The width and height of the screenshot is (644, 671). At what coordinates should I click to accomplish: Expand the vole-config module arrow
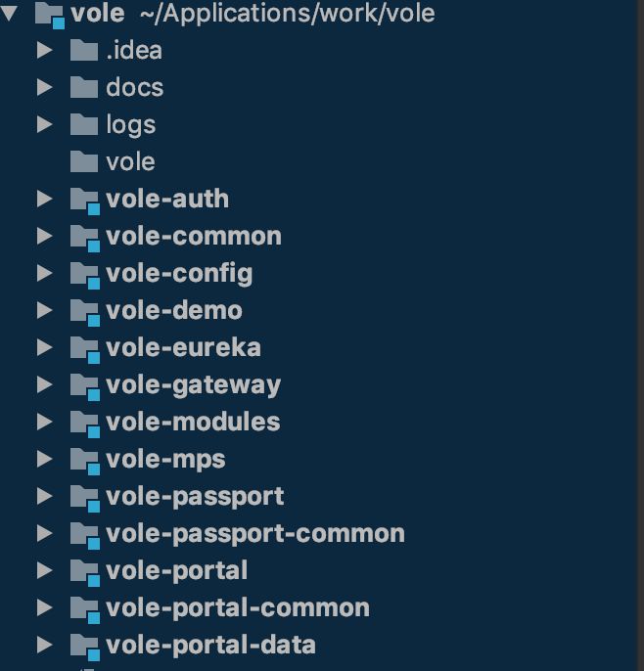point(44,273)
